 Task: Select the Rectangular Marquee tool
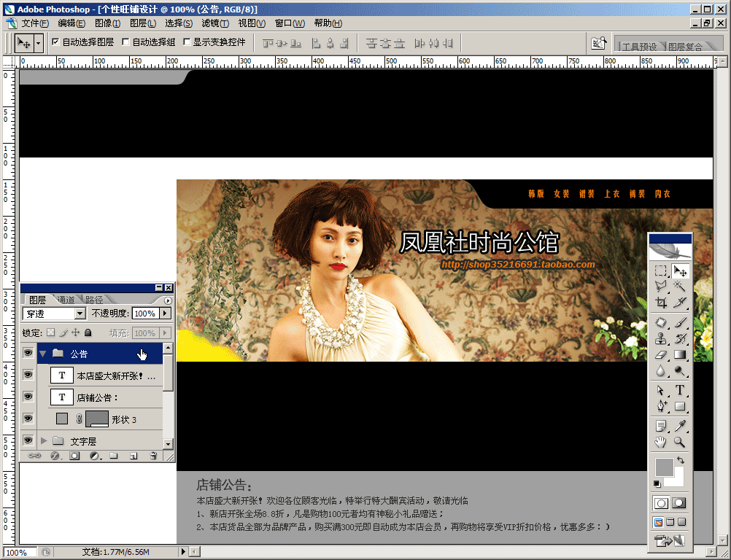pyautogui.click(x=661, y=271)
